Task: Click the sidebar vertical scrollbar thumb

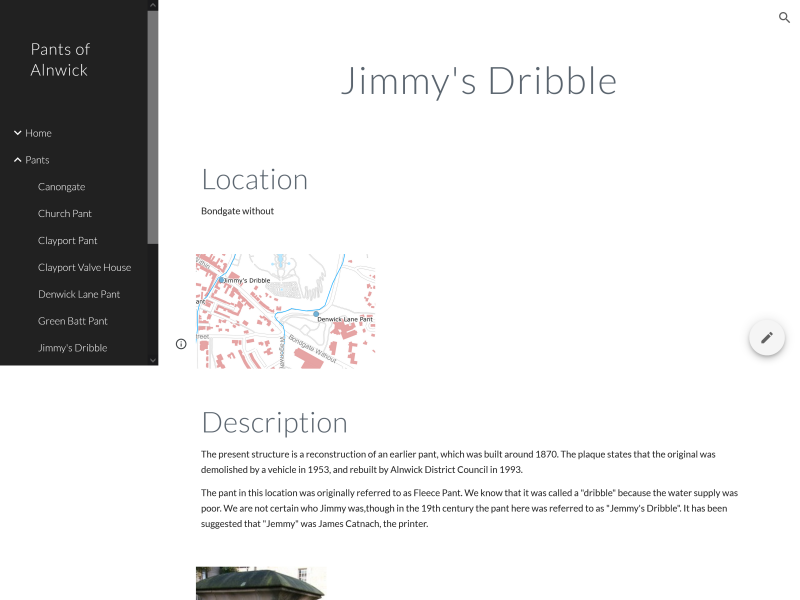Action: 153,125
